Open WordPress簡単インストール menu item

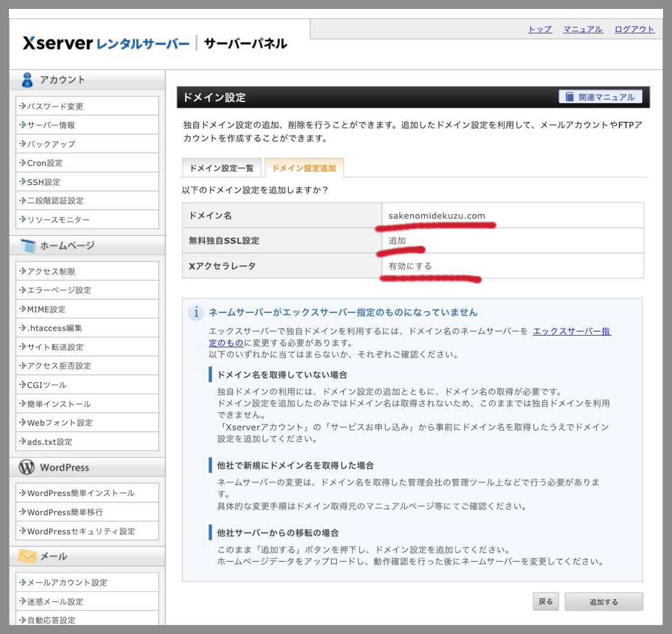coord(87,493)
